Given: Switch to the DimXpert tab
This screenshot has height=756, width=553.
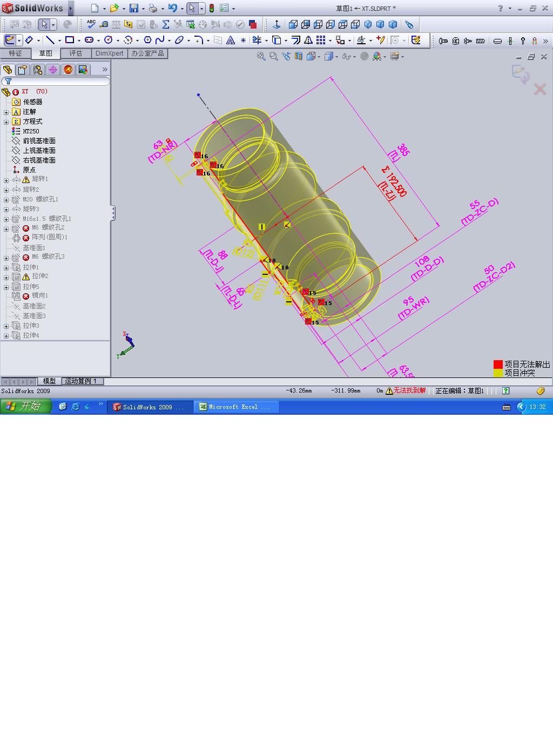Looking at the screenshot, I should (110, 53).
